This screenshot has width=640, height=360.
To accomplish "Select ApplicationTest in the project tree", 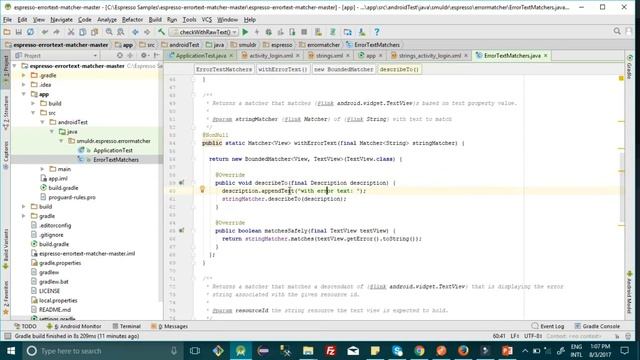I will point(113,151).
